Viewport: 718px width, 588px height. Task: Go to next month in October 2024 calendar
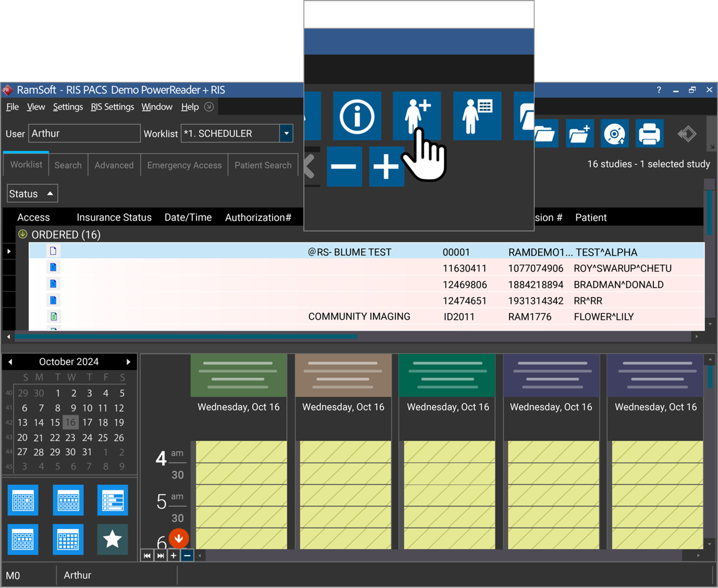128,362
